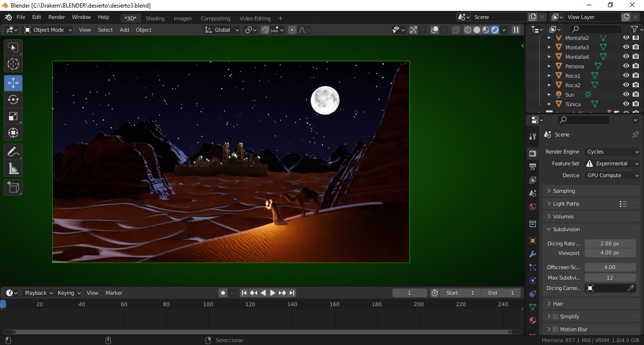Open the Device dropdown

coord(612,175)
